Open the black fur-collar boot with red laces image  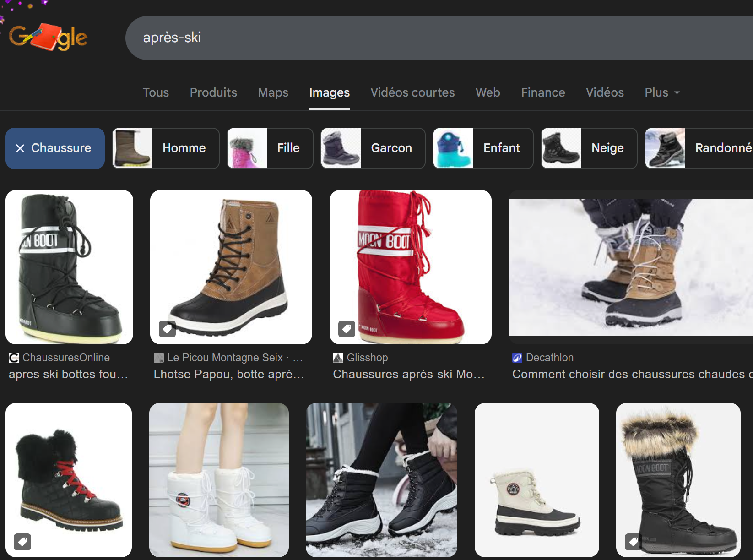point(69,480)
